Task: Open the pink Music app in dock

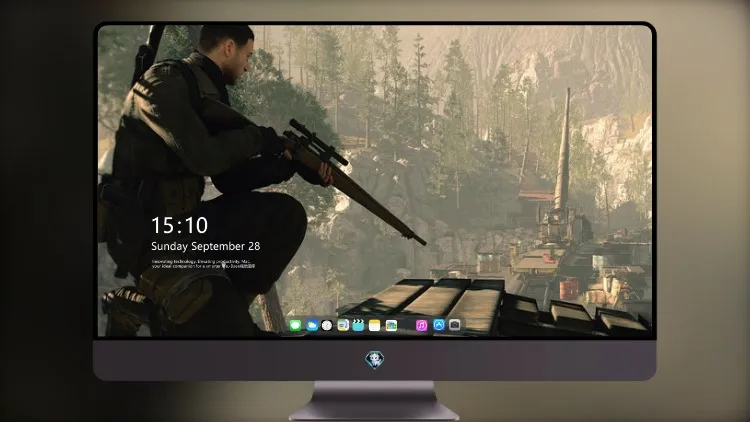Action: 421,325
